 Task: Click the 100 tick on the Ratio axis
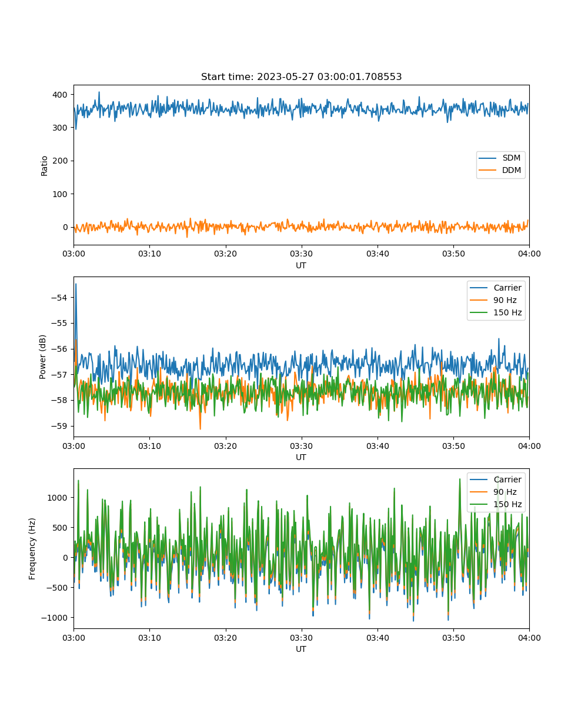click(x=61, y=194)
